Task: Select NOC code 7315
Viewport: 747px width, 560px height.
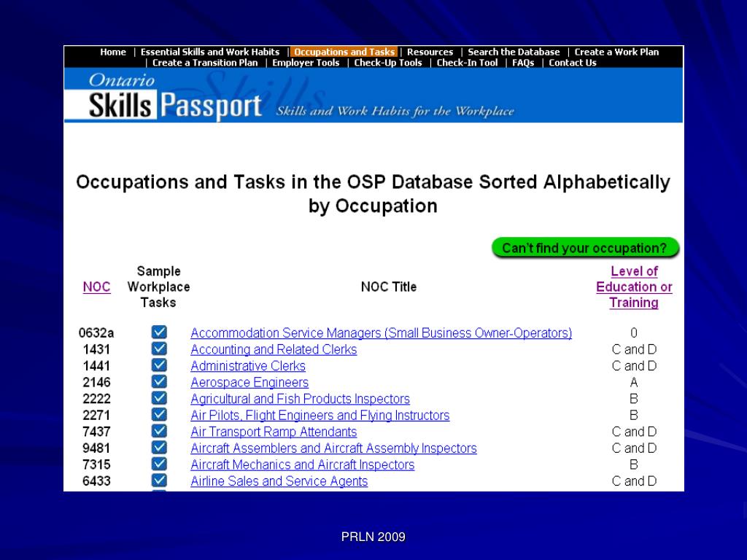Action: click(96, 464)
